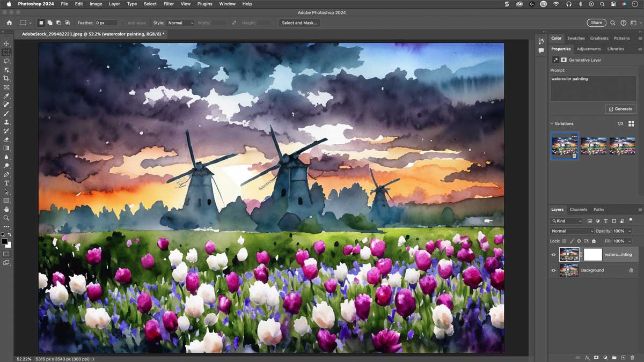
Task: Open the Filter menu
Action: click(169, 4)
